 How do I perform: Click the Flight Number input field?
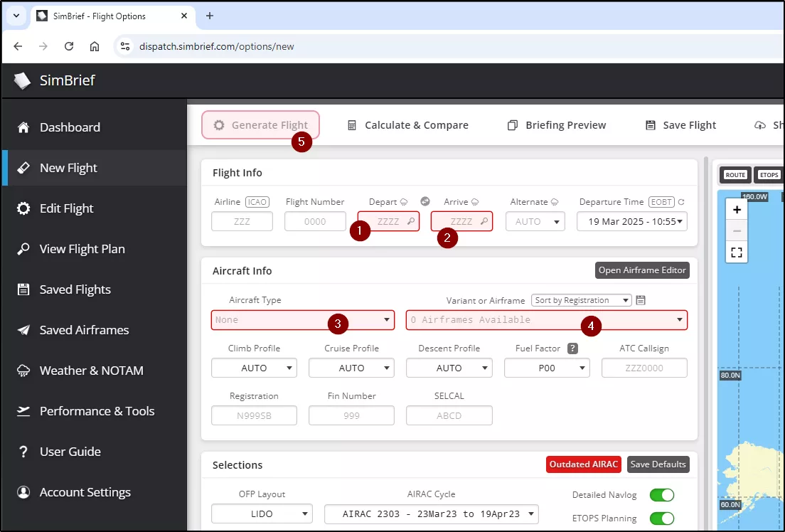315,221
